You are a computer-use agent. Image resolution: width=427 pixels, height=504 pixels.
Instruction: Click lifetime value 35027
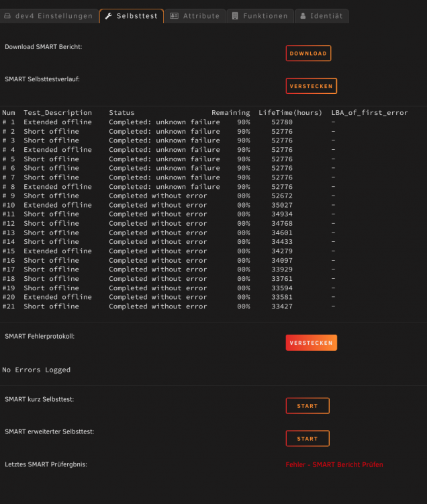pos(282,205)
